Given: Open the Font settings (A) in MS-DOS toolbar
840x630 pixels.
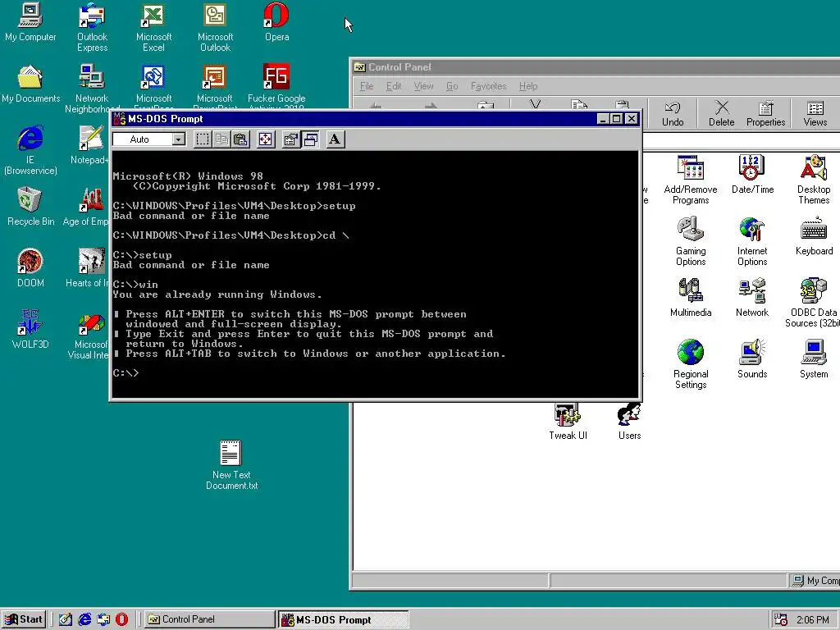Looking at the screenshot, I should point(336,139).
